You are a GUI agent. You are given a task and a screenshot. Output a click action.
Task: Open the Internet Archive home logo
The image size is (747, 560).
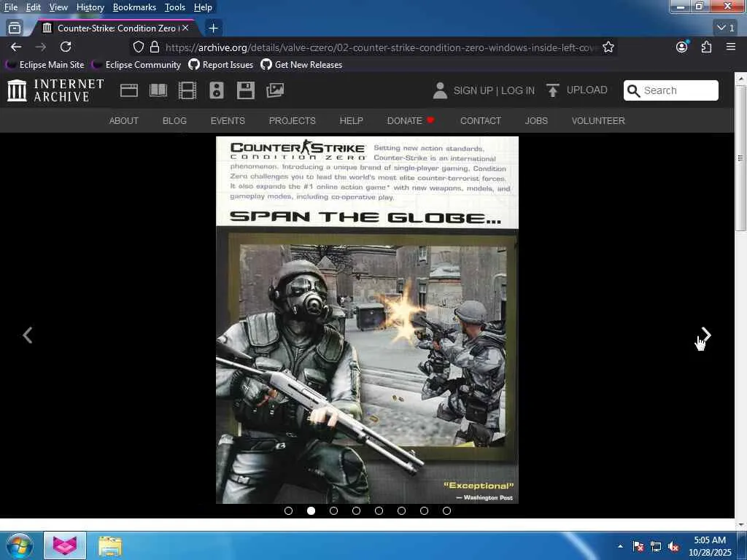point(55,90)
